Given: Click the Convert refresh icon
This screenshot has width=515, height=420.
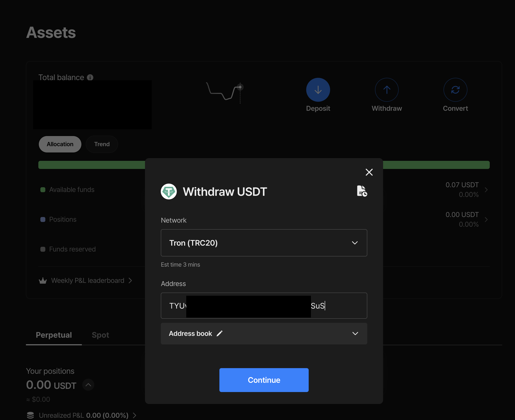Looking at the screenshot, I should [455, 90].
